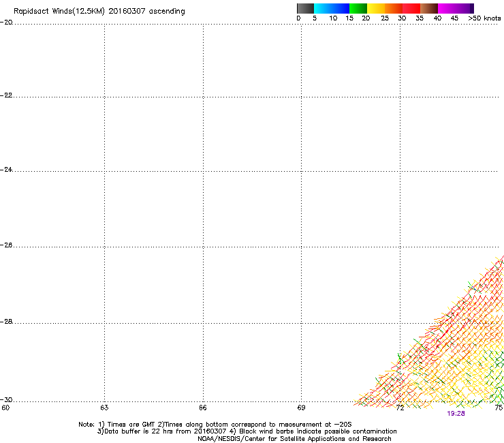Click the '60' longitude axis label
Screen dimensions: 504x443
coord(5,408)
